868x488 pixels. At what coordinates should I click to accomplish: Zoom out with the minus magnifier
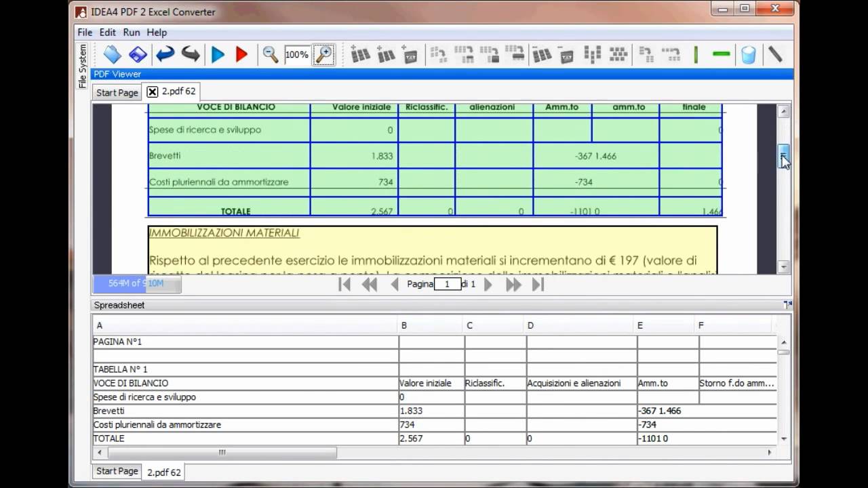[270, 54]
